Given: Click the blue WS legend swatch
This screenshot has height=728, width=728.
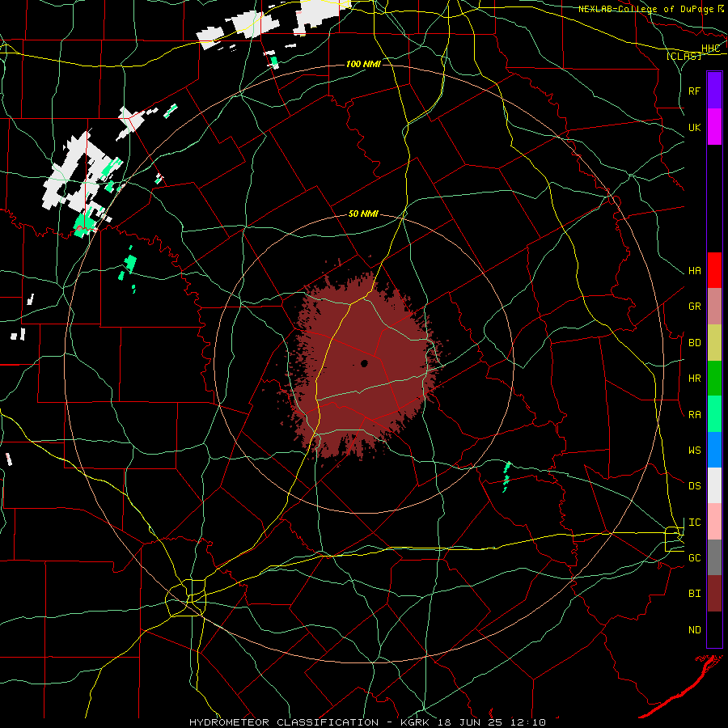Looking at the screenshot, I should point(714,450).
